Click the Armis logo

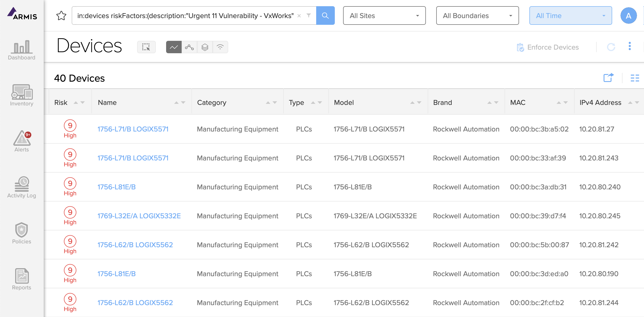[22, 14]
